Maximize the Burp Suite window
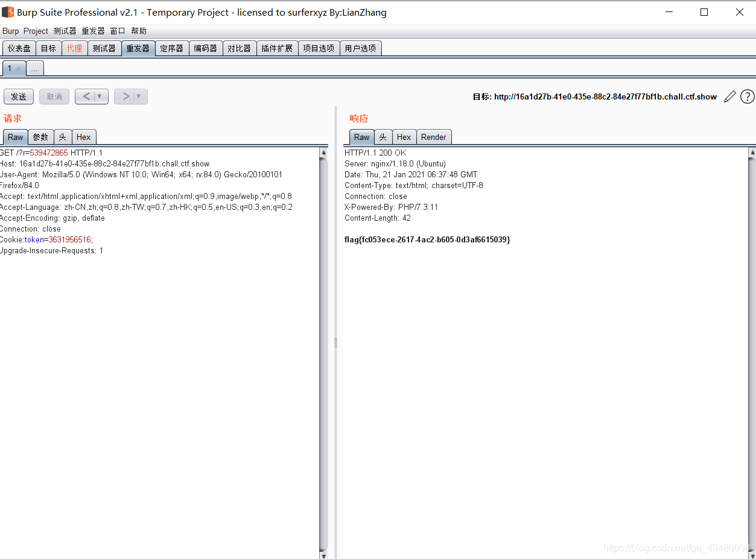Image resolution: width=756 pixels, height=559 pixels. tap(704, 12)
